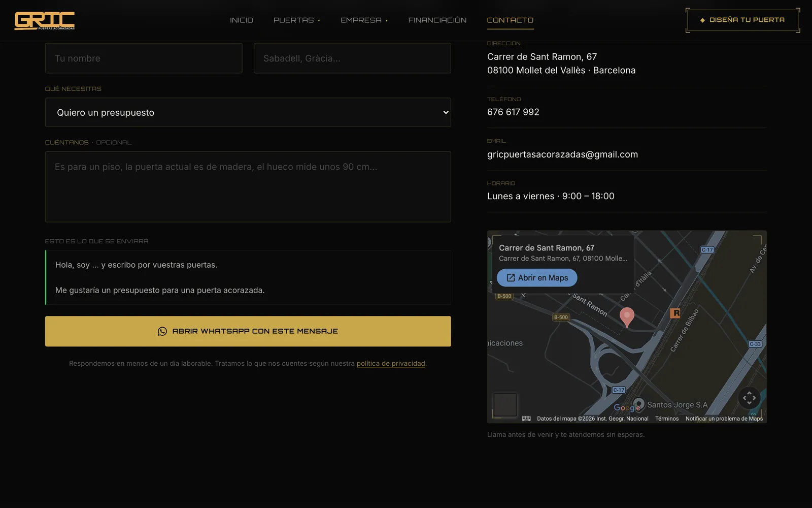This screenshot has height=508, width=812.
Task: Click message preview 'Hola, soy ...' text
Action: click(136, 265)
